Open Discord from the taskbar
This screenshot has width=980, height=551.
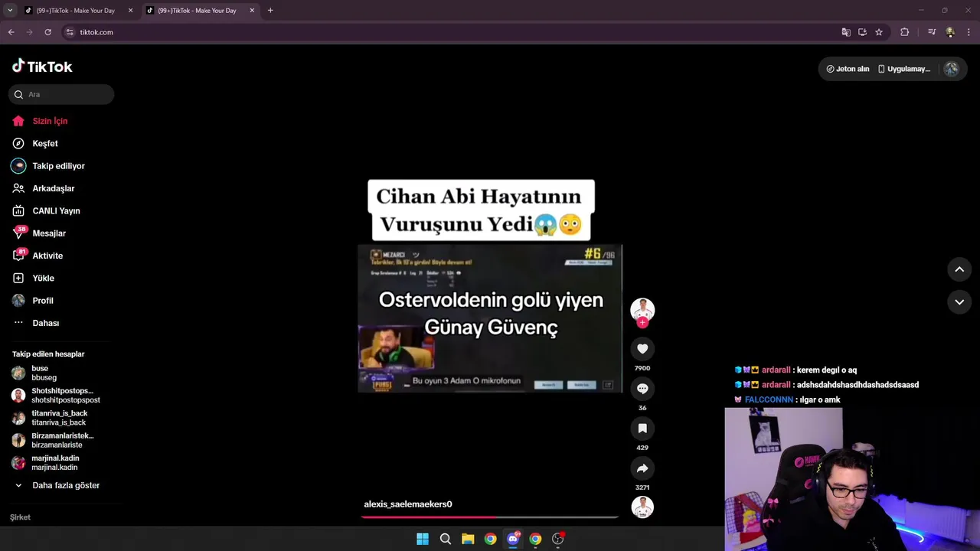(513, 539)
